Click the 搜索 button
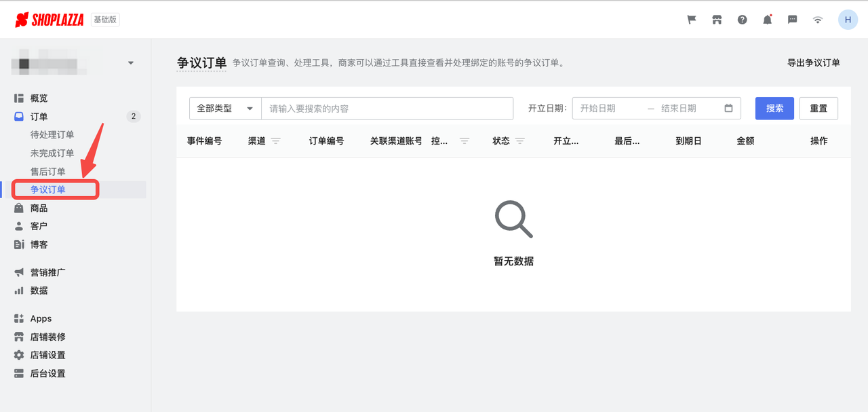The width and height of the screenshot is (868, 412). click(x=774, y=108)
